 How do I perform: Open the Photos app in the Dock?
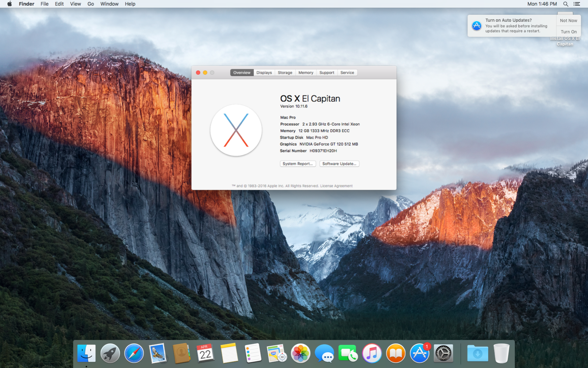click(x=301, y=353)
